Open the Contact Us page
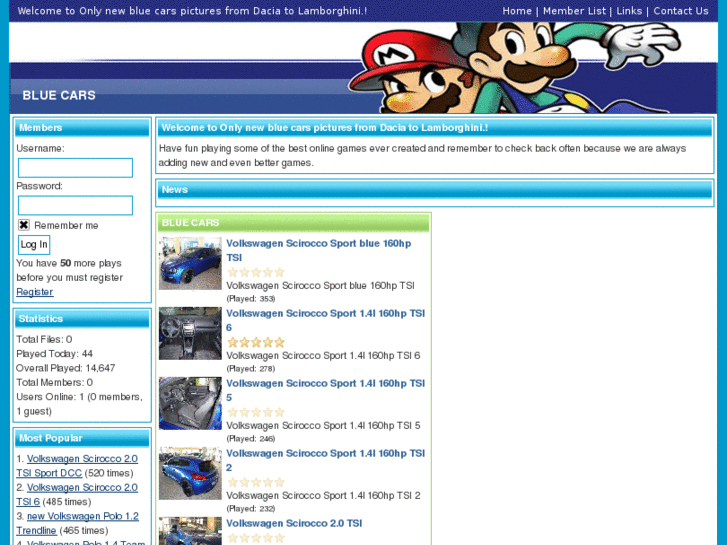This screenshot has height=545, width=727. click(x=681, y=11)
